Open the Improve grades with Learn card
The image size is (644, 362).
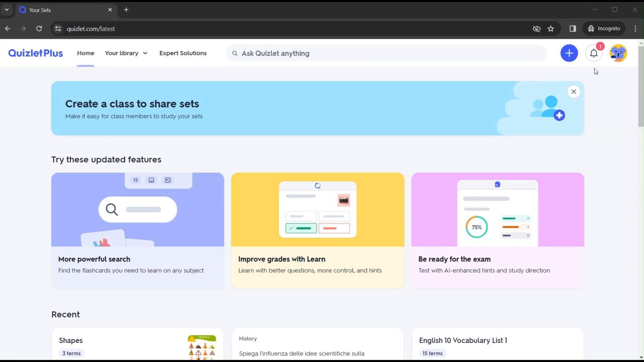pos(317,231)
